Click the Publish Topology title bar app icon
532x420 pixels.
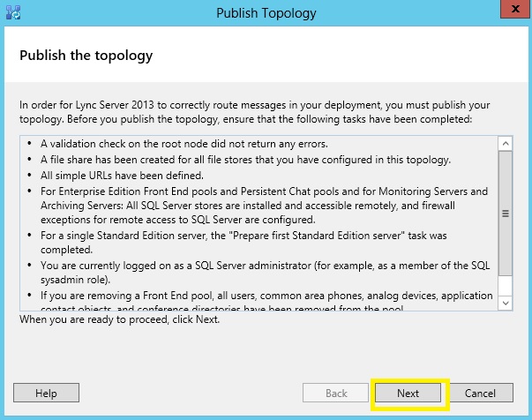pos(13,12)
